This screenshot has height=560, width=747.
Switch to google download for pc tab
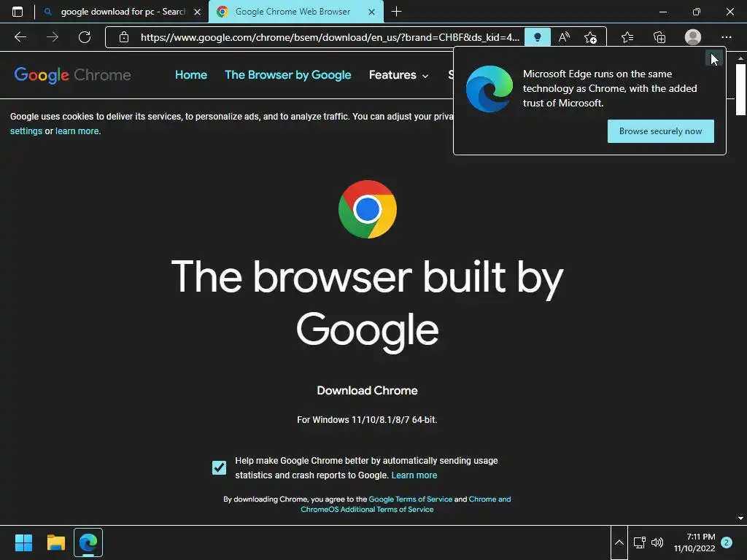[123, 12]
